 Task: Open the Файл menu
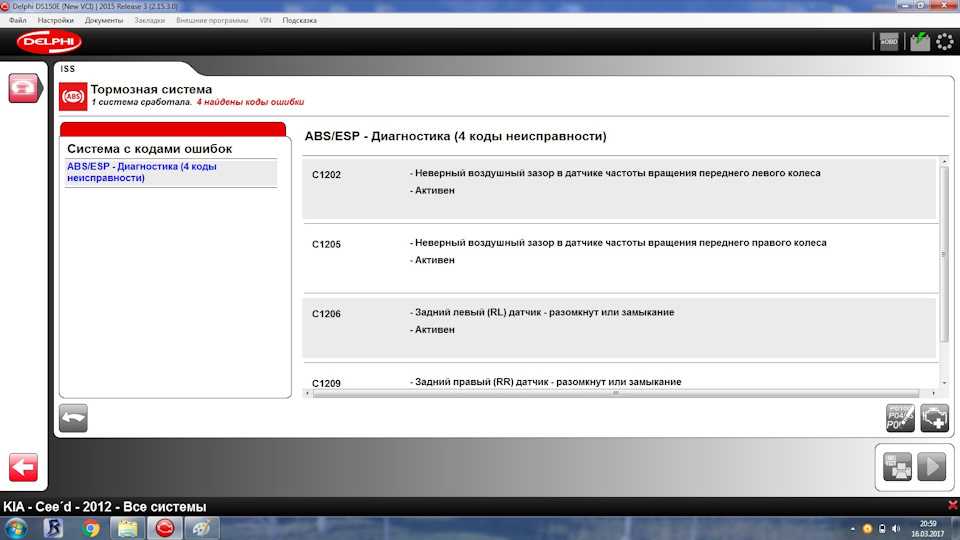coord(17,20)
